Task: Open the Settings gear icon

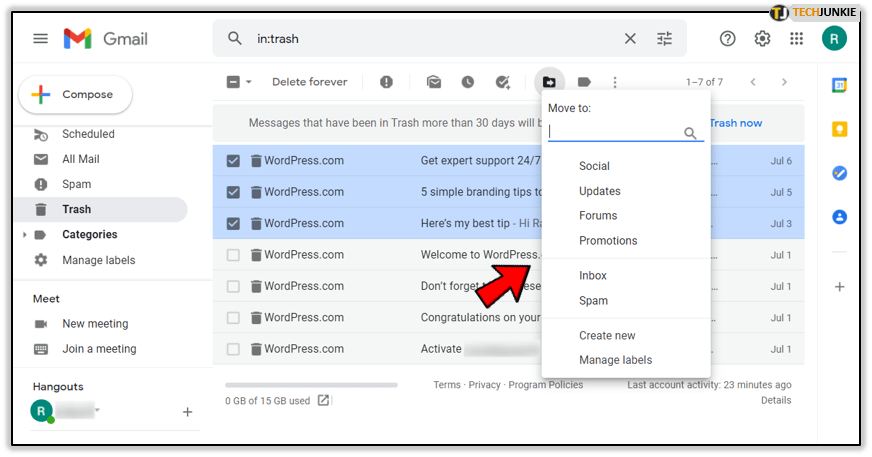Action: pyautogui.click(x=762, y=39)
